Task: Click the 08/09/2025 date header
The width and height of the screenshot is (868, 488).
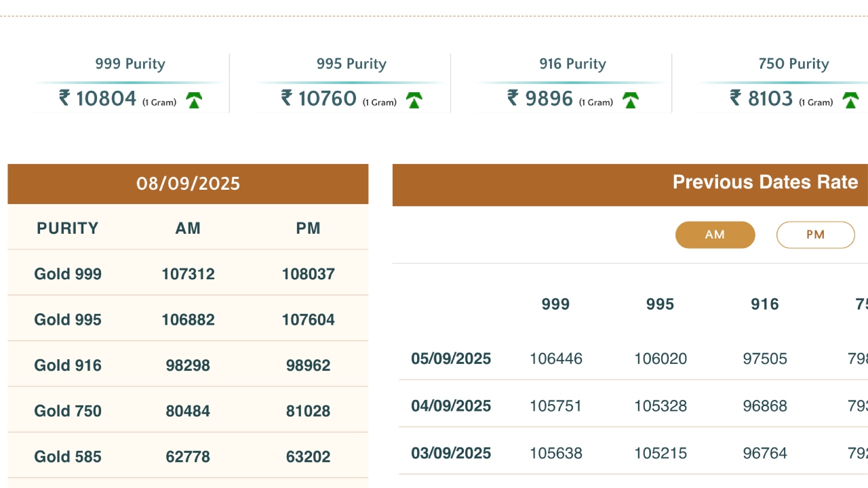Action: 188,184
